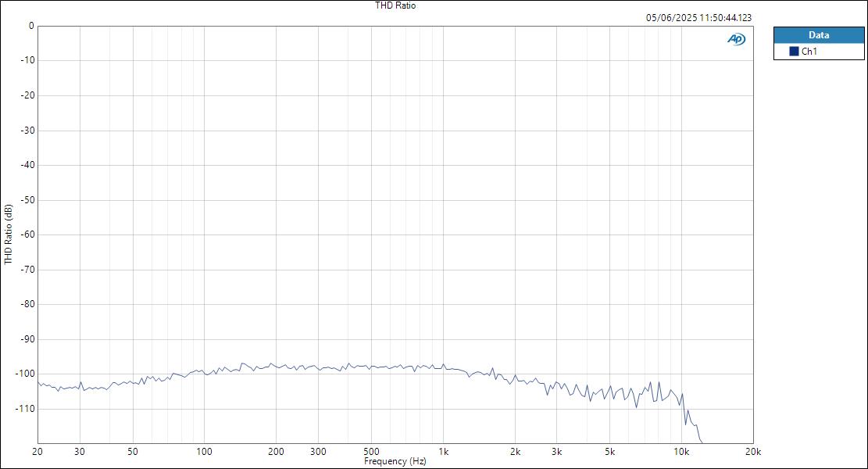Click the Frequency (Hz) axis label
Screen dimensions: 868x469
[395, 461]
